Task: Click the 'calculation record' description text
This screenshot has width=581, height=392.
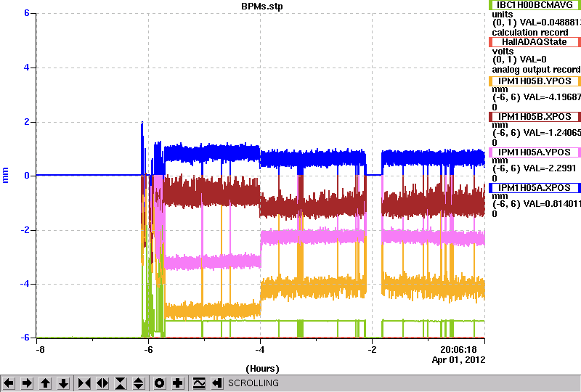Action: (530, 33)
